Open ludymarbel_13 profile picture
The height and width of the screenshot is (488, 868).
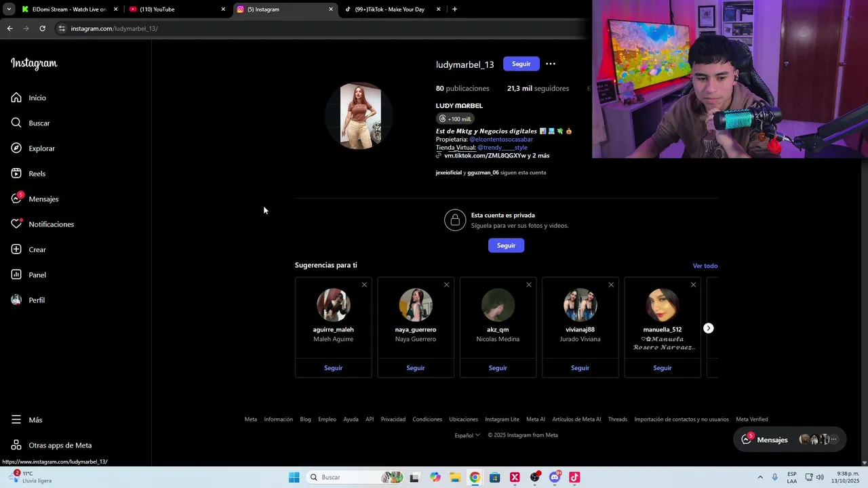(x=360, y=116)
